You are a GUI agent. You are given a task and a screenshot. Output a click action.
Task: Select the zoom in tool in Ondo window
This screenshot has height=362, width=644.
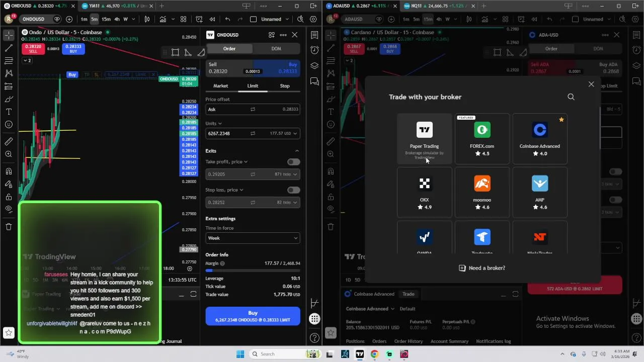pyautogui.click(x=9, y=154)
